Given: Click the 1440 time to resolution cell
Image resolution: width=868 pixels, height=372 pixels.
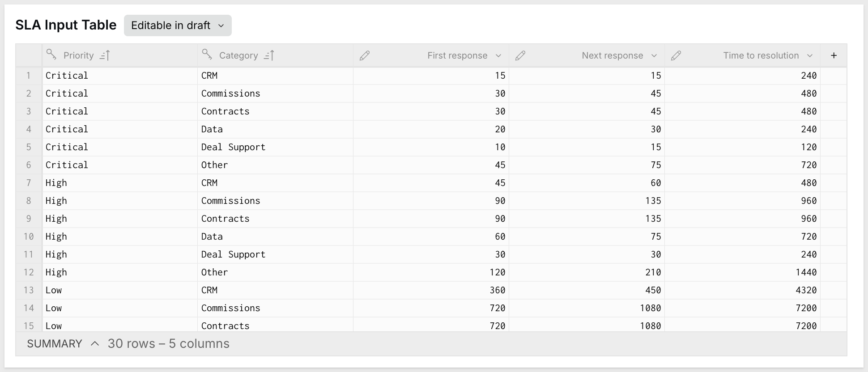Looking at the screenshot, I should (x=742, y=272).
